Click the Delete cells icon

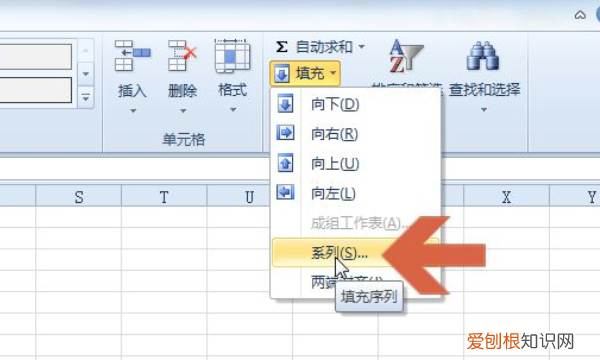(x=182, y=56)
